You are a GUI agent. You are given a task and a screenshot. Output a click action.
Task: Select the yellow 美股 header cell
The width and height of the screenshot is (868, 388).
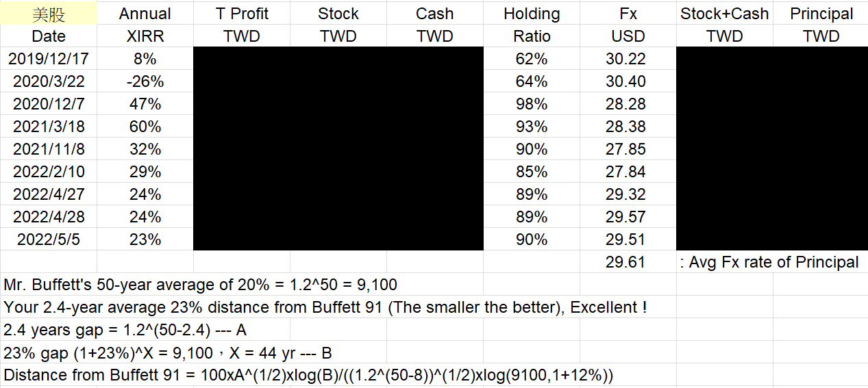[49, 14]
